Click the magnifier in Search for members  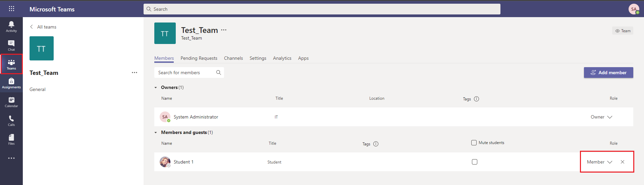219,73
